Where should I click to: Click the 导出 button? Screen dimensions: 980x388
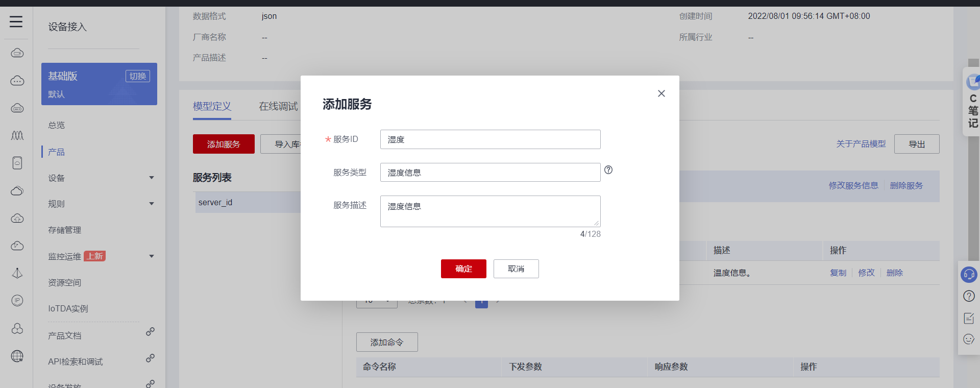[x=917, y=144]
